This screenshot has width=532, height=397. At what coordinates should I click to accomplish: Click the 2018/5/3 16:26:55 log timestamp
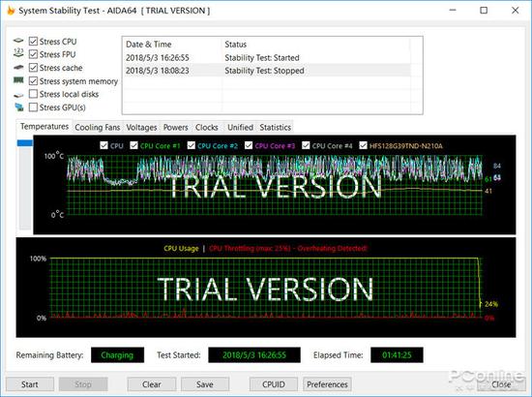(158, 58)
